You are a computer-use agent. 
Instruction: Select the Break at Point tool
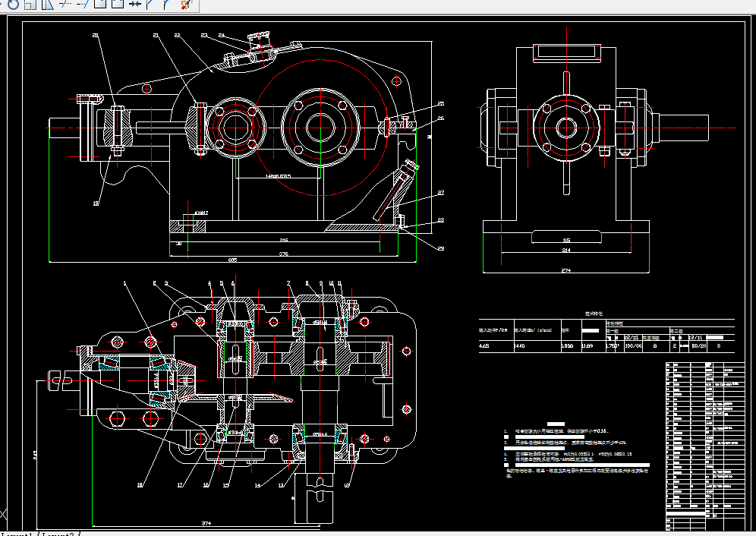coord(99,4)
